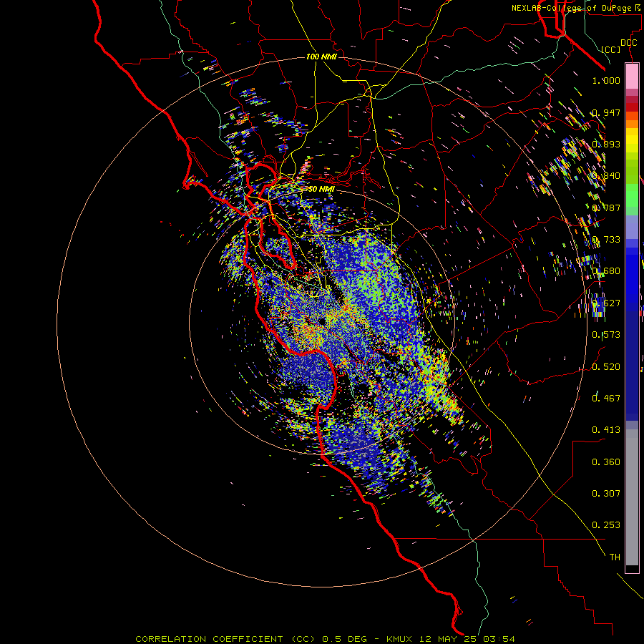Click the [CC] label beside the scale
644x644 pixels.
click(611, 49)
